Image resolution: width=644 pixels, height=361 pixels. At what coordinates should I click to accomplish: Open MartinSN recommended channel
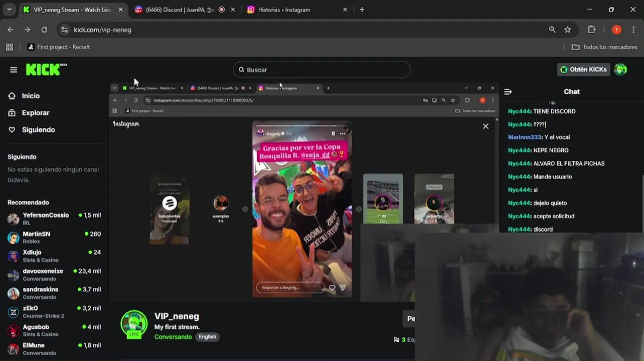click(54, 238)
